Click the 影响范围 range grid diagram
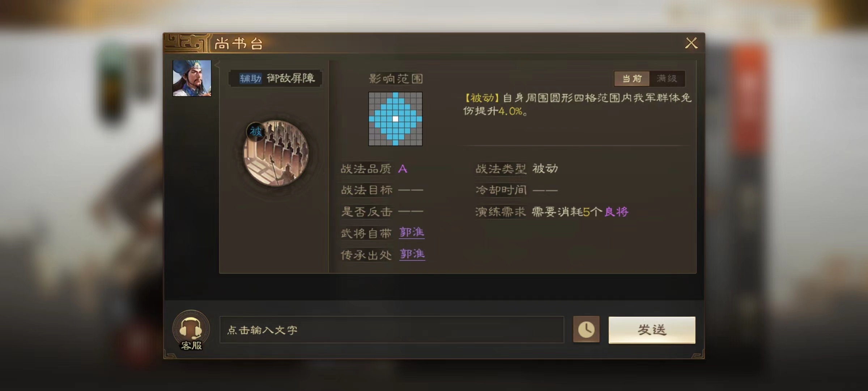The image size is (868, 391). [x=395, y=119]
